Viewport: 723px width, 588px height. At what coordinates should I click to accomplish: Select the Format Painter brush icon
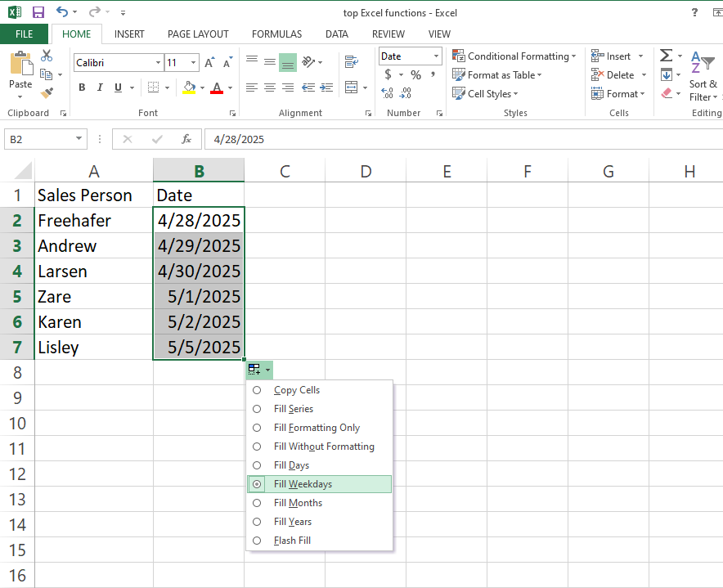coord(47,92)
